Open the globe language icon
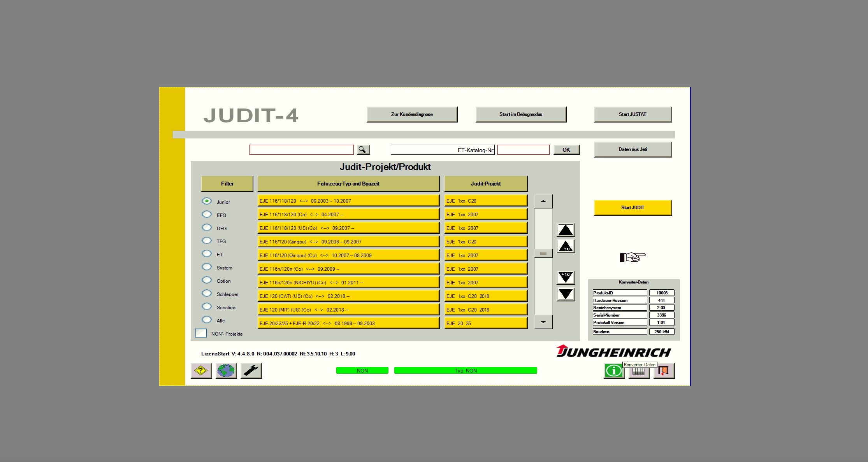868x462 pixels. [x=226, y=371]
